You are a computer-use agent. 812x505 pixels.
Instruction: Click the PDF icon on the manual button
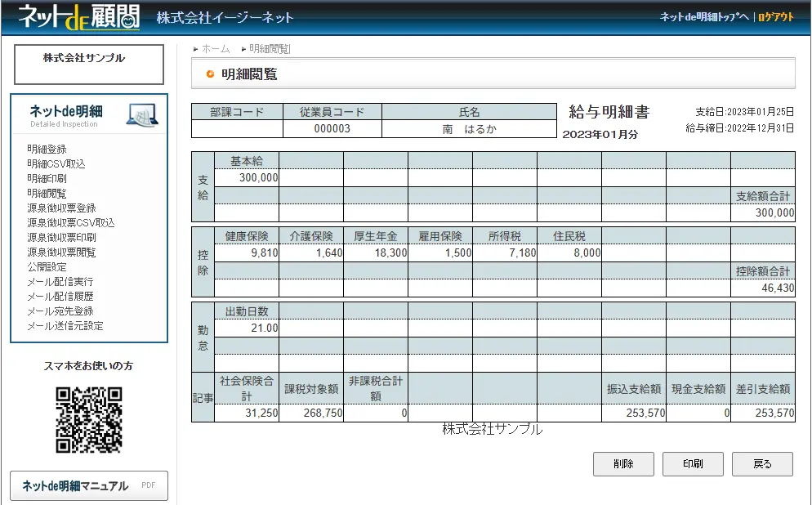pyautogui.click(x=148, y=485)
